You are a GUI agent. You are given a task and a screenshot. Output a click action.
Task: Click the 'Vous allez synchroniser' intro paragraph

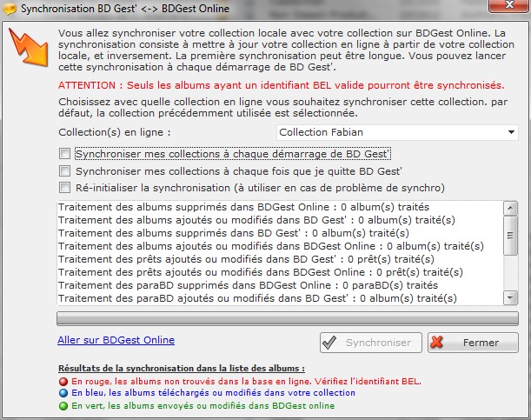(x=286, y=50)
